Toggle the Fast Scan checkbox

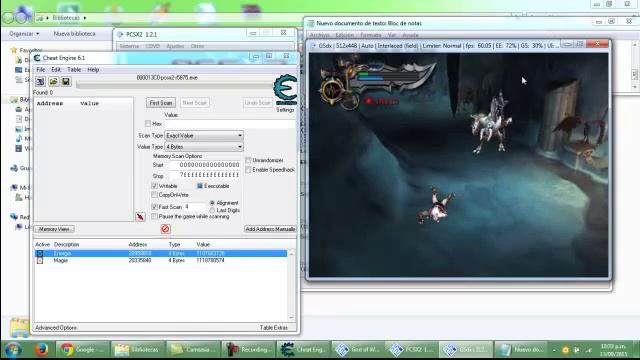(x=154, y=207)
